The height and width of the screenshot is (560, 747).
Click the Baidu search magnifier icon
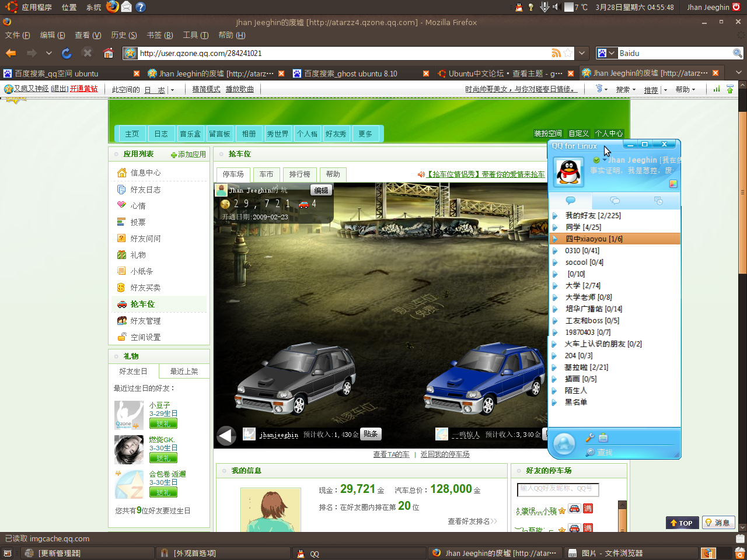(x=738, y=53)
